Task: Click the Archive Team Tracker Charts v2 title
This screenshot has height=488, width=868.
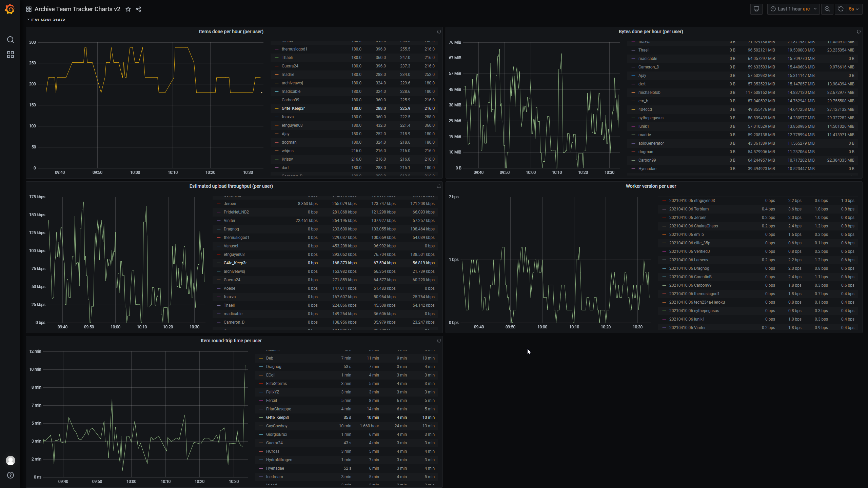Action: [77, 9]
